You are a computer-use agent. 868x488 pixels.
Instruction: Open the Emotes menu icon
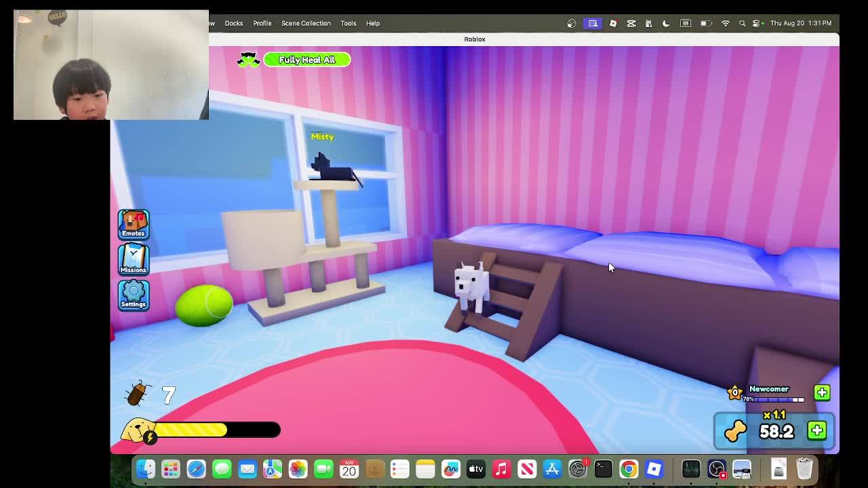134,224
